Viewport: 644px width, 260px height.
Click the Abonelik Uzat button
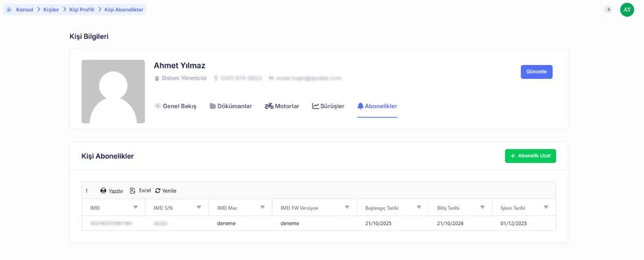pyautogui.click(x=530, y=156)
